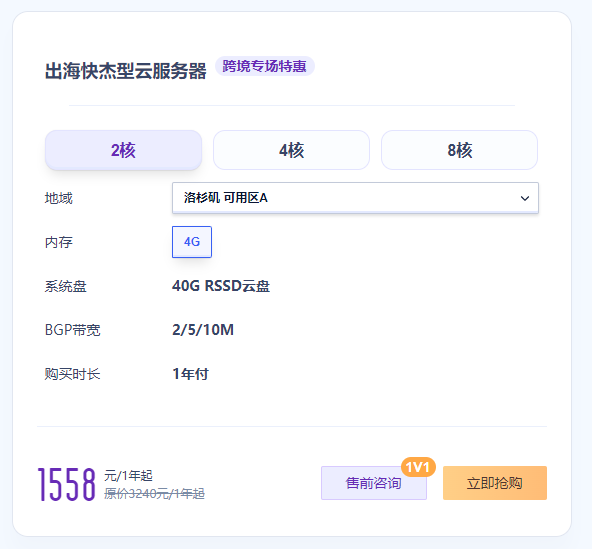Select the 4G memory option
Screen dimensions: 592x549
pyautogui.click(x=192, y=242)
